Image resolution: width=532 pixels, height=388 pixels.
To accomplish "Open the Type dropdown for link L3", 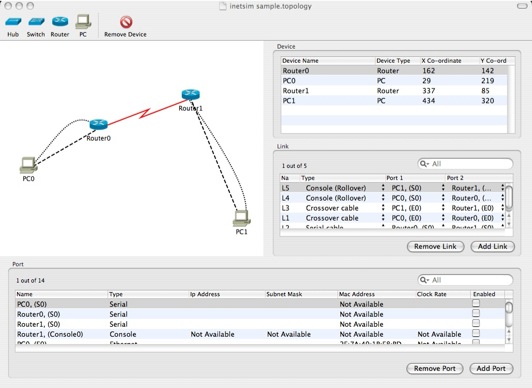I will tap(383, 208).
